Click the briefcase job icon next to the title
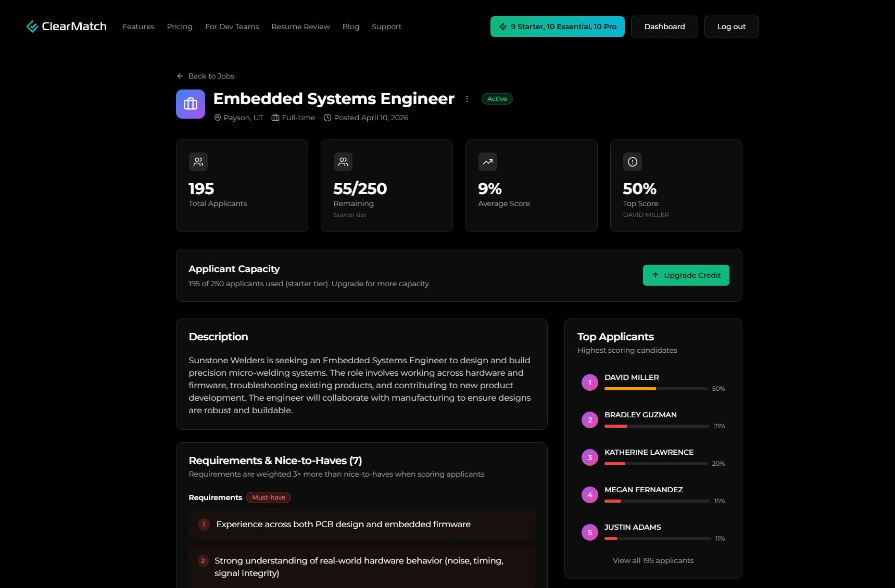The height and width of the screenshot is (588, 895). [x=190, y=104]
